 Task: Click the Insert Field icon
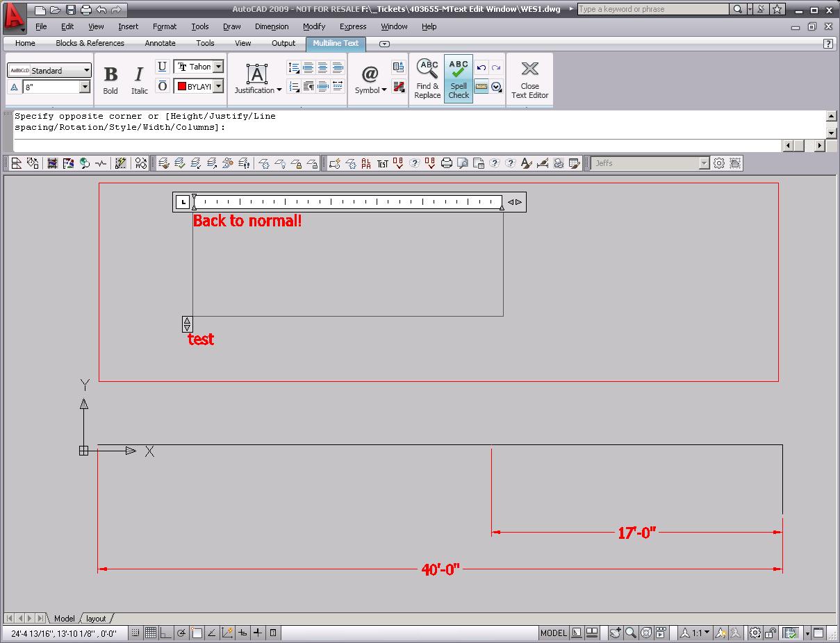coord(398,67)
